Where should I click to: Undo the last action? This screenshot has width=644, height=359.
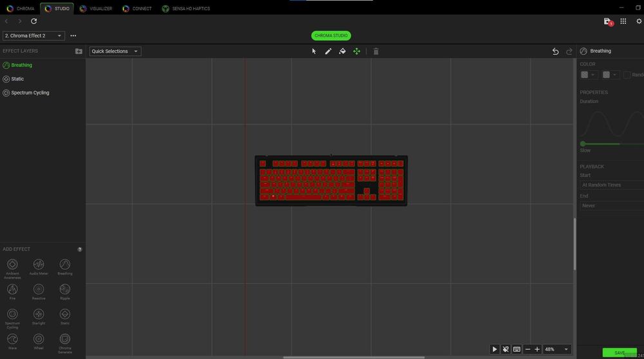tap(555, 51)
